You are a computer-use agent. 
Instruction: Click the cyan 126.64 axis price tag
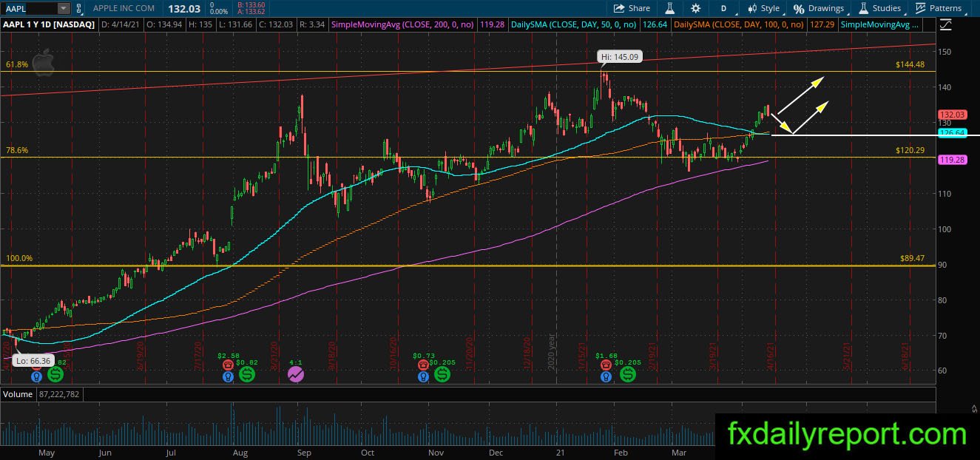click(x=951, y=133)
